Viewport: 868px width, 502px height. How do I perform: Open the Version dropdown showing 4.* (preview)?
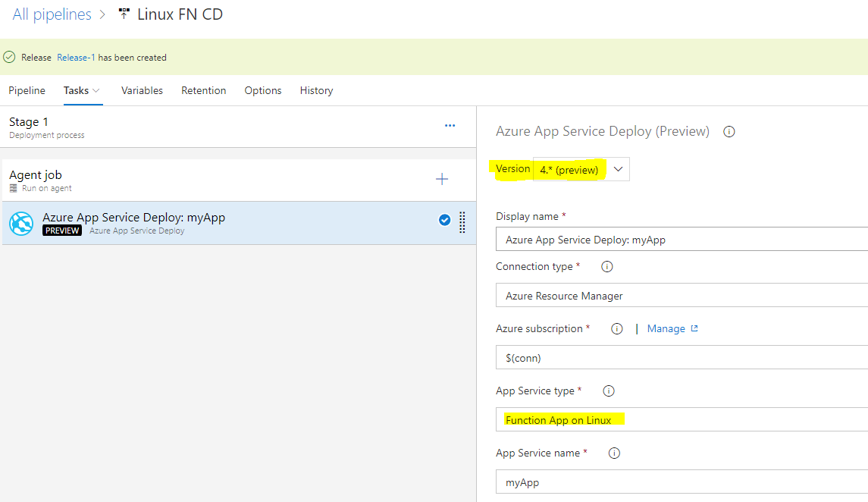point(619,168)
